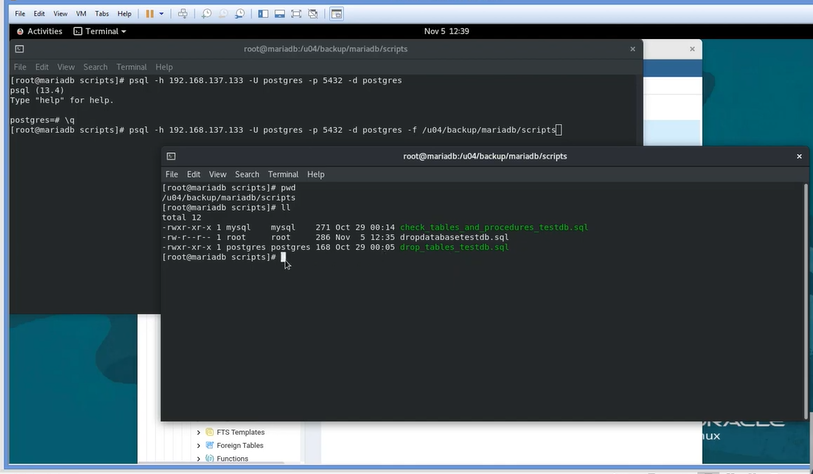
Task: Open VMware Edit menu
Action: [x=39, y=14]
